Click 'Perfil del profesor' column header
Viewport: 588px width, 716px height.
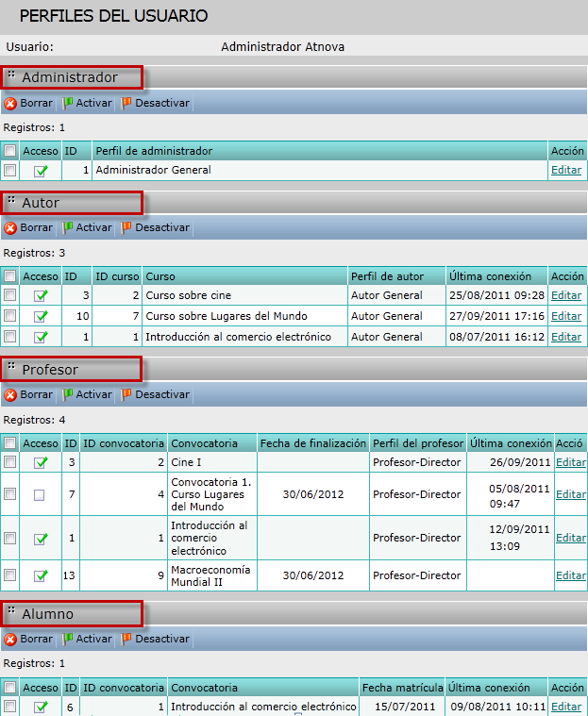pyautogui.click(x=418, y=443)
